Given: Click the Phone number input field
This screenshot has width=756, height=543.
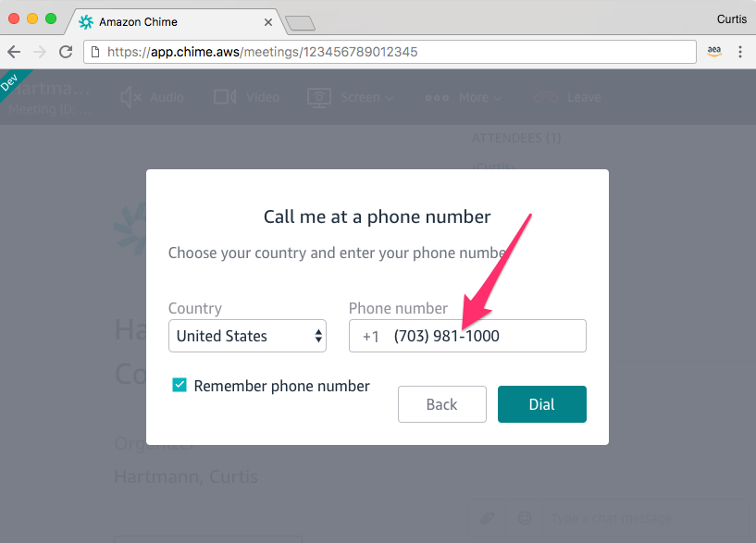Looking at the screenshot, I should [x=467, y=336].
